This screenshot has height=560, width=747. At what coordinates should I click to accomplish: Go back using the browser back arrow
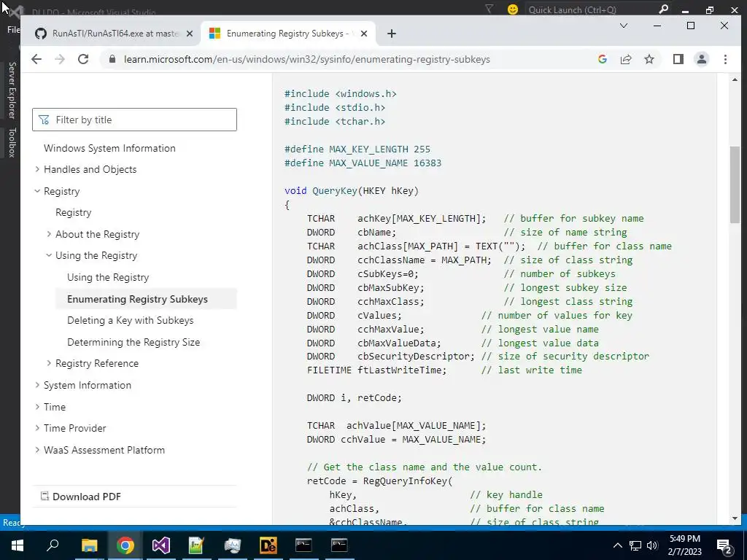[x=36, y=59]
